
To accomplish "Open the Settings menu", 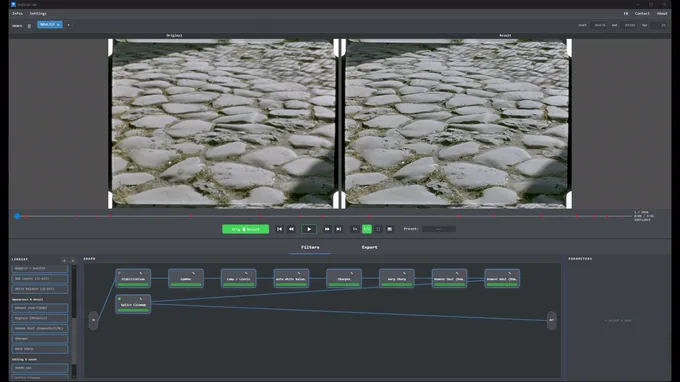I will tap(38, 13).
